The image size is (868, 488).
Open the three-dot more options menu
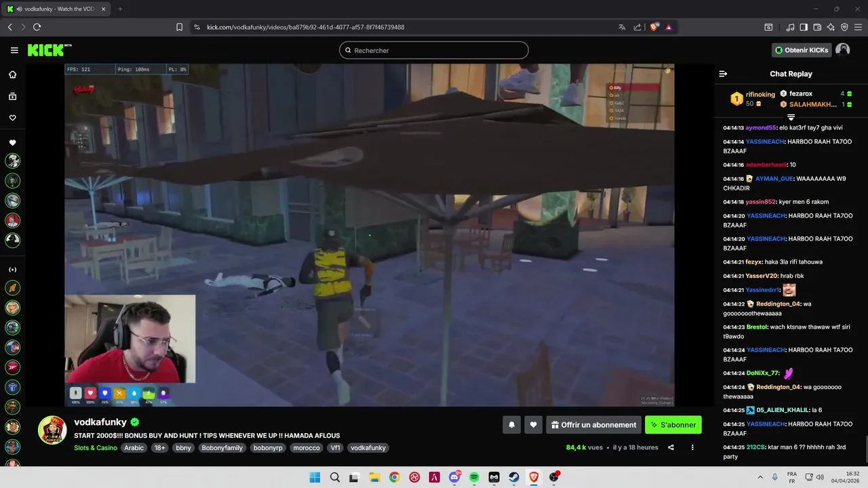pos(692,447)
